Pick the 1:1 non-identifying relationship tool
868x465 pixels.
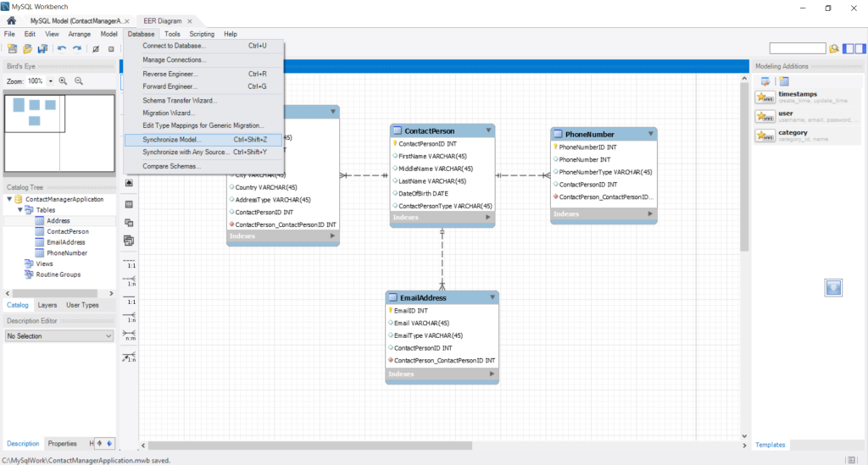pos(129,263)
